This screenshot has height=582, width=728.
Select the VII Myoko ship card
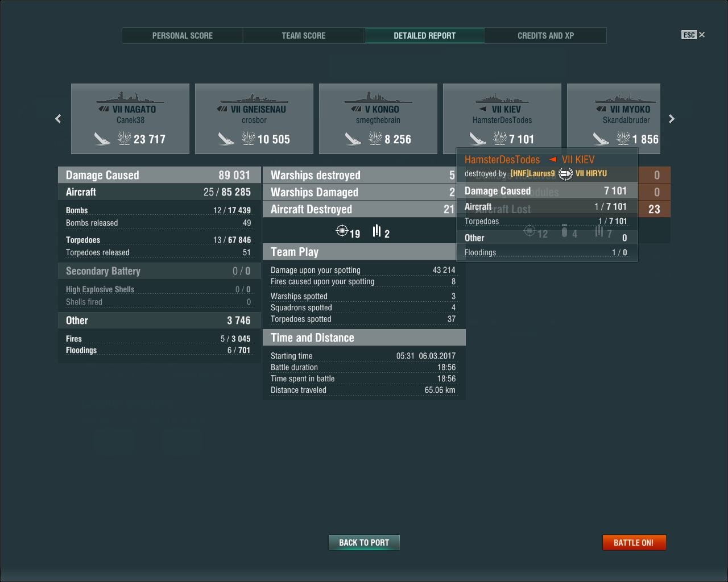[x=614, y=119]
